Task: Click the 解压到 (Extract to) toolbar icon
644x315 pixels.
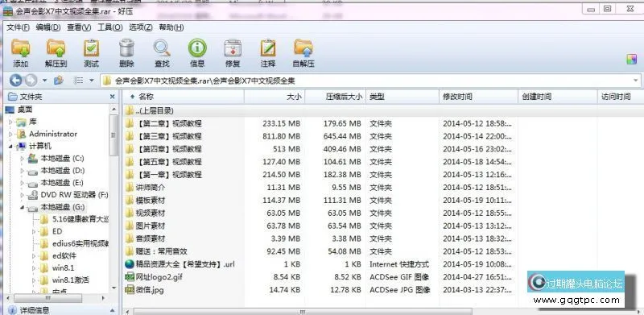Action: click(56, 48)
